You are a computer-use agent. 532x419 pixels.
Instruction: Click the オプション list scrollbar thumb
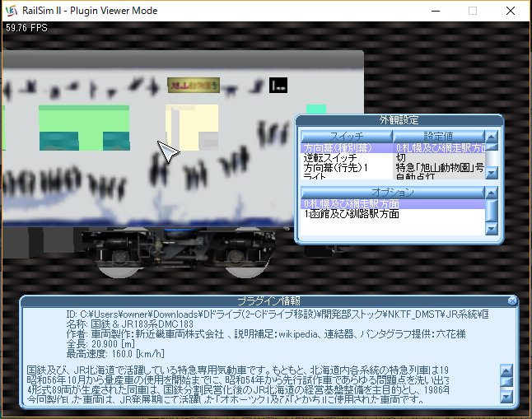[x=492, y=211]
